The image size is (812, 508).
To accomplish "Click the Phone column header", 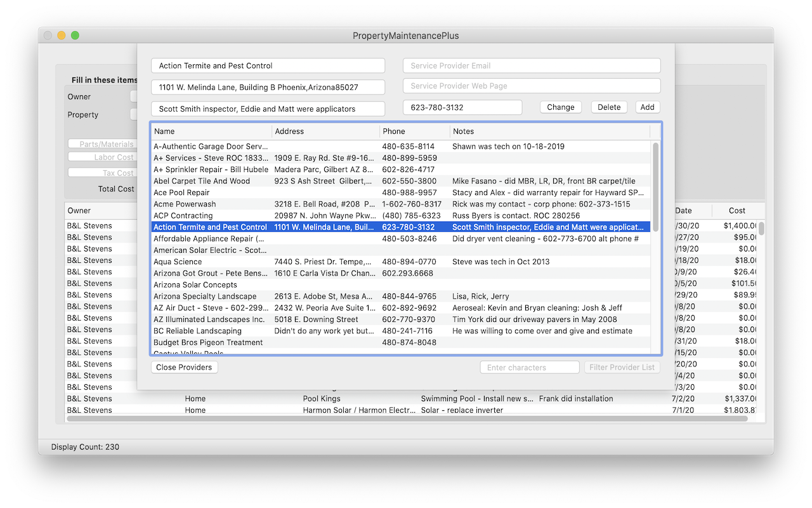I will [414, 131].
